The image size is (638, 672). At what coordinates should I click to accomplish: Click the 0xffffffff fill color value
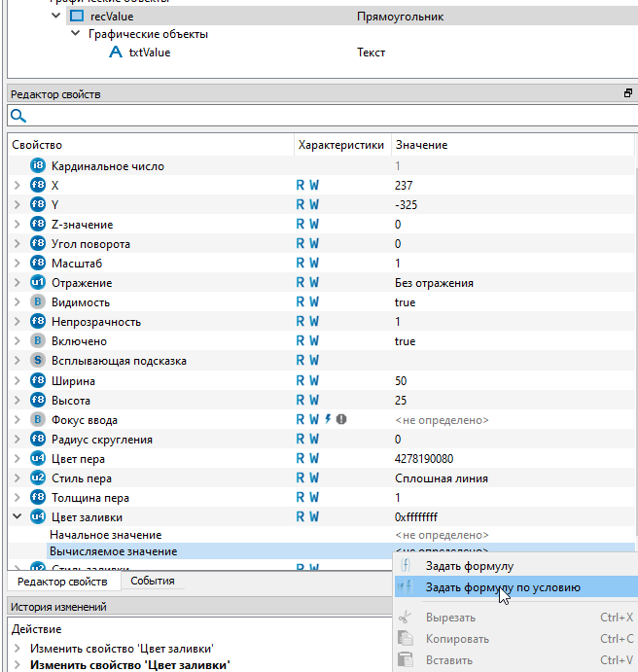point(416,516)
